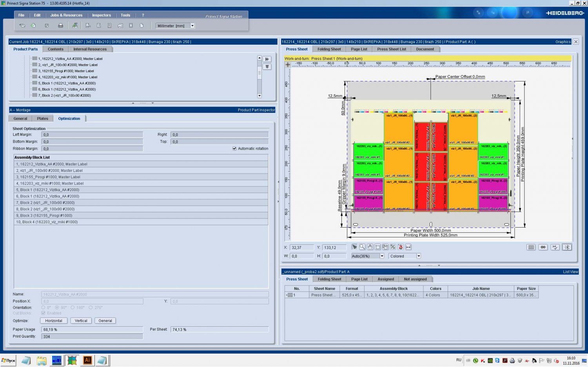Switch to the Folding Sheet tab
This screenshot has width=588, height=367.
click(329, 49)
